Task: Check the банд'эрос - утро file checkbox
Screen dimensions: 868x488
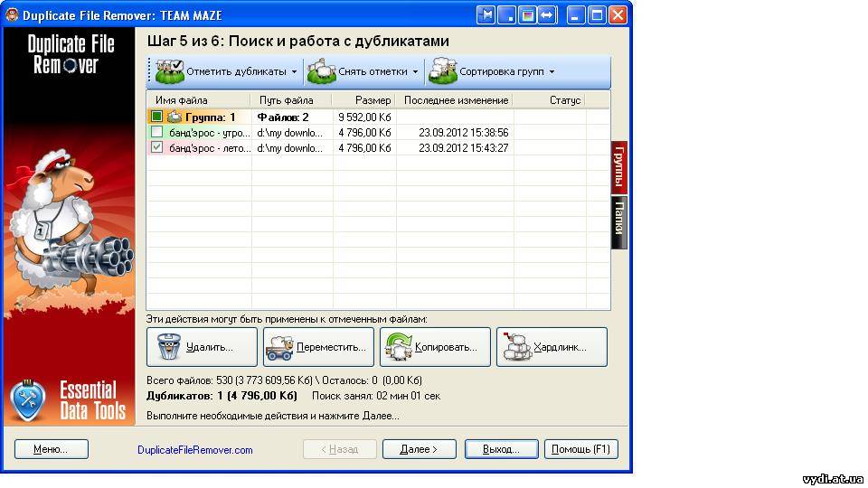Action: pos(156,132)
